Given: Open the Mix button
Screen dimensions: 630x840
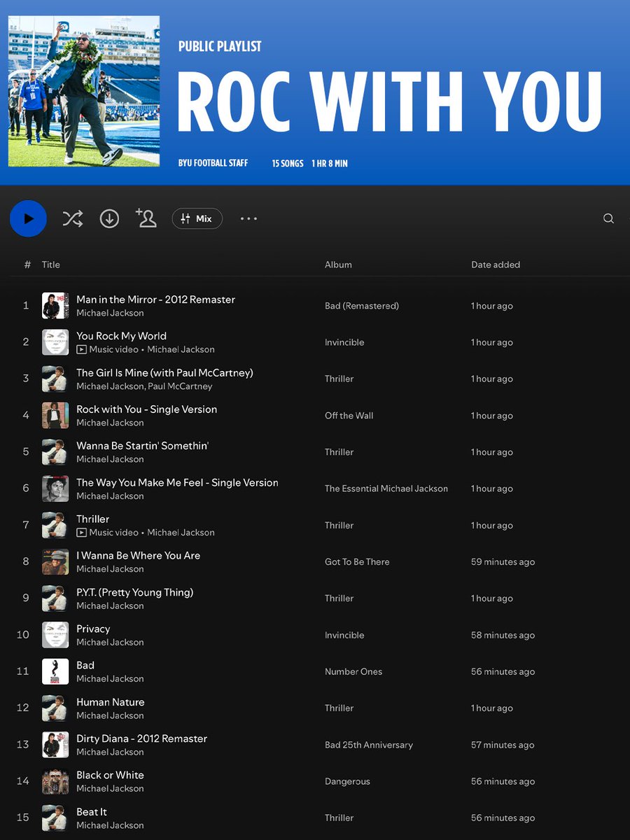Looking at the screenshot, I should click(197, 218).
